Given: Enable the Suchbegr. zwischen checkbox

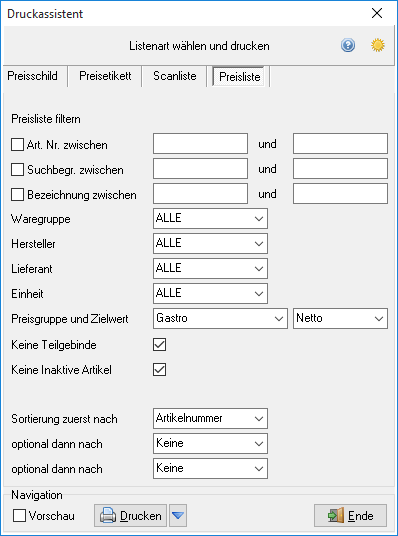Looking at the screenshot, I should pyautogui.click(x=17, y=170).
